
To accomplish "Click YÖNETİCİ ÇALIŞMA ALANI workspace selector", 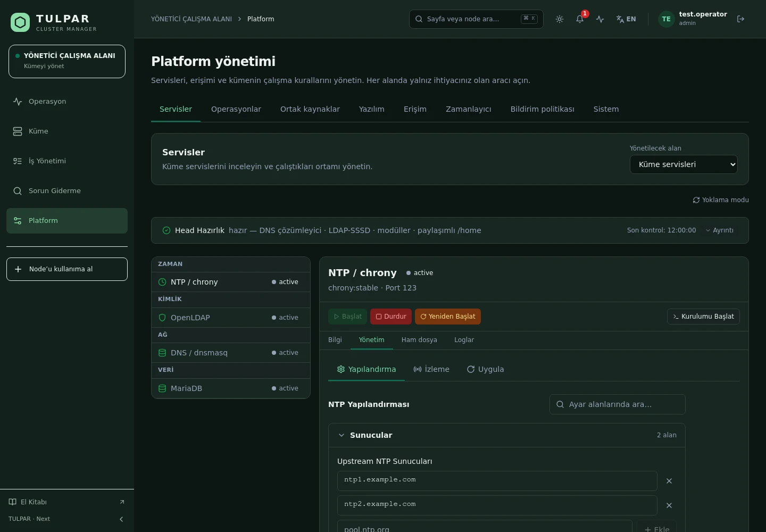I will coord(67,62).
